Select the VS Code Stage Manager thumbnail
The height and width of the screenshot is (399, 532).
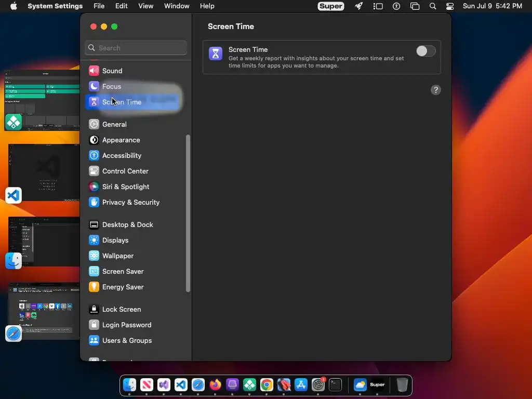[x=44, y=173]
